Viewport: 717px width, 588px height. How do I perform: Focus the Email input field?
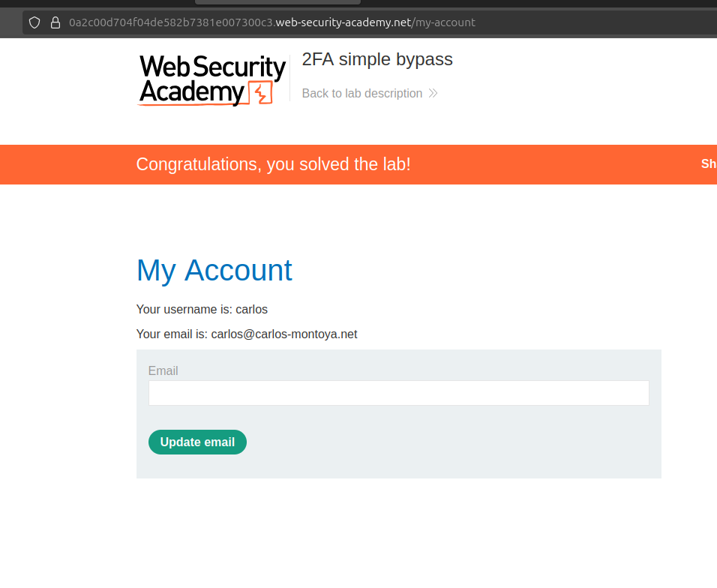click(398, 393)
